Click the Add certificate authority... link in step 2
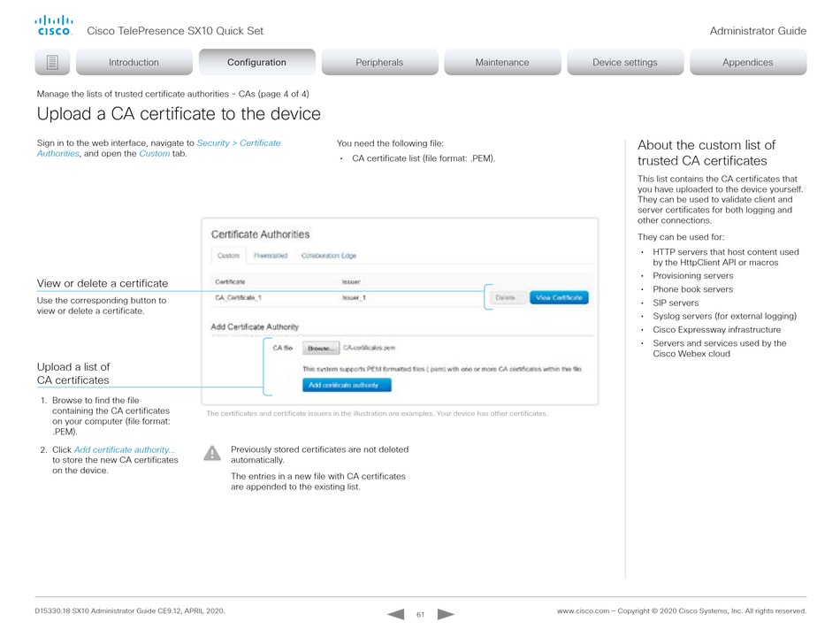840x629 pixels. 125,449
